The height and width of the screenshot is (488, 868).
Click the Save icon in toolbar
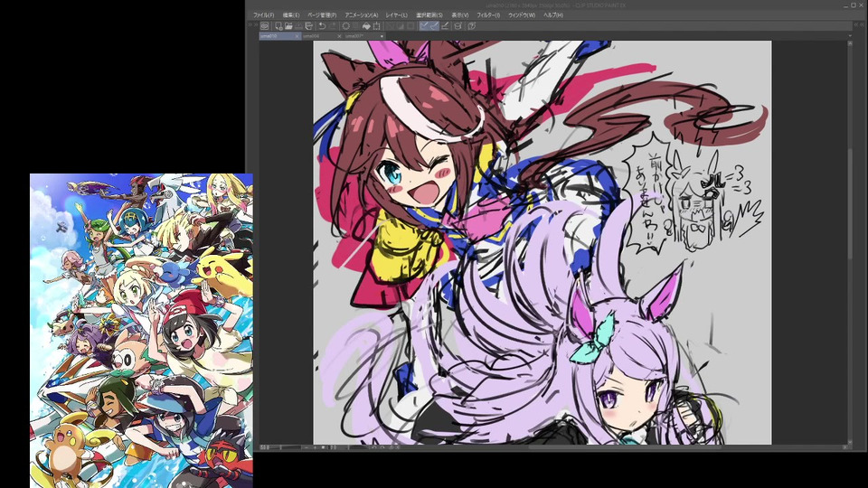[x=298, y=26]
